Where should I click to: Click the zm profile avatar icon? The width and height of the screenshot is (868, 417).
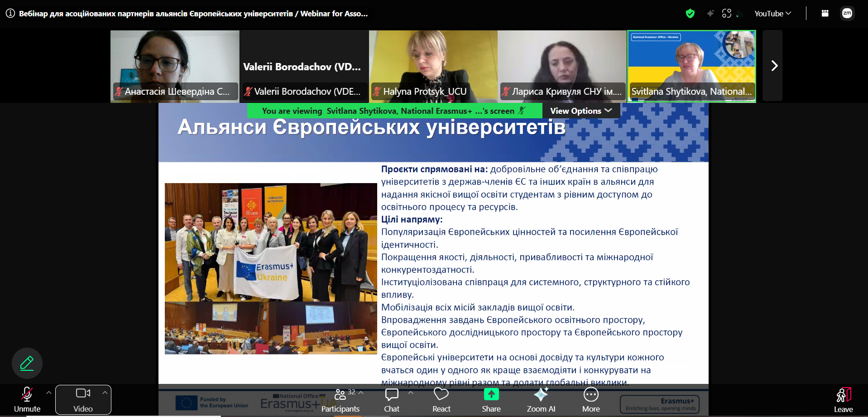(x=847, y=14)
